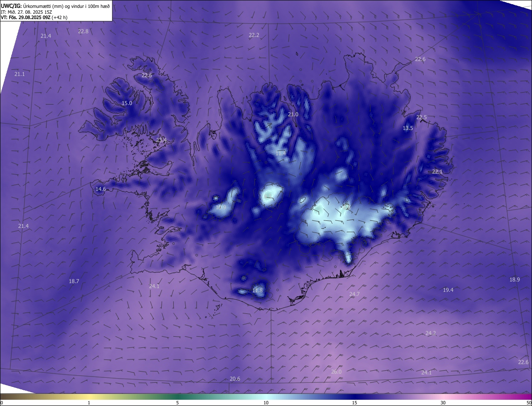Click the color scale tick label 15

point(355,403)
